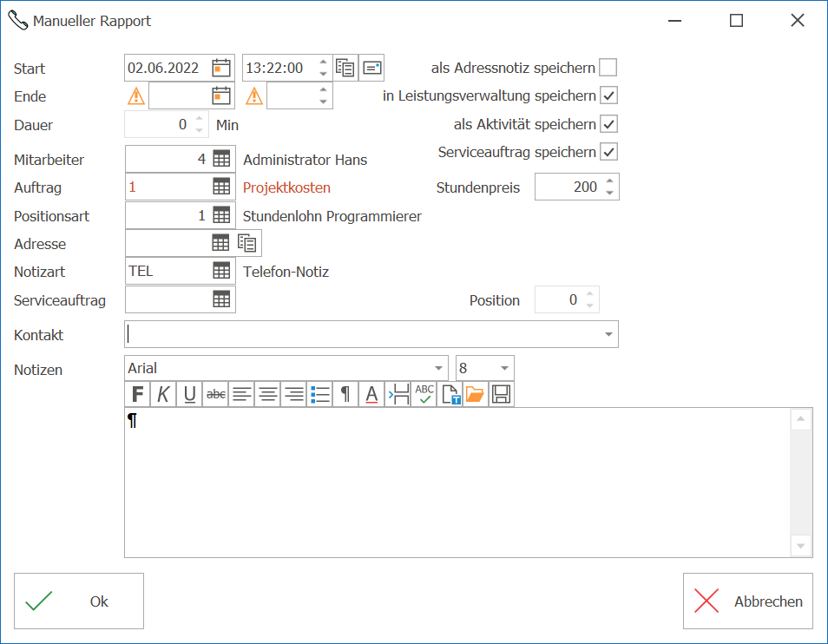Align notes text right
The image size is (828, 644).
pos(293,394)
